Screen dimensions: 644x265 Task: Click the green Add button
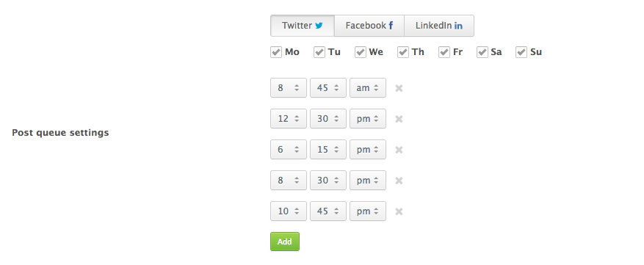click(285, 242)
